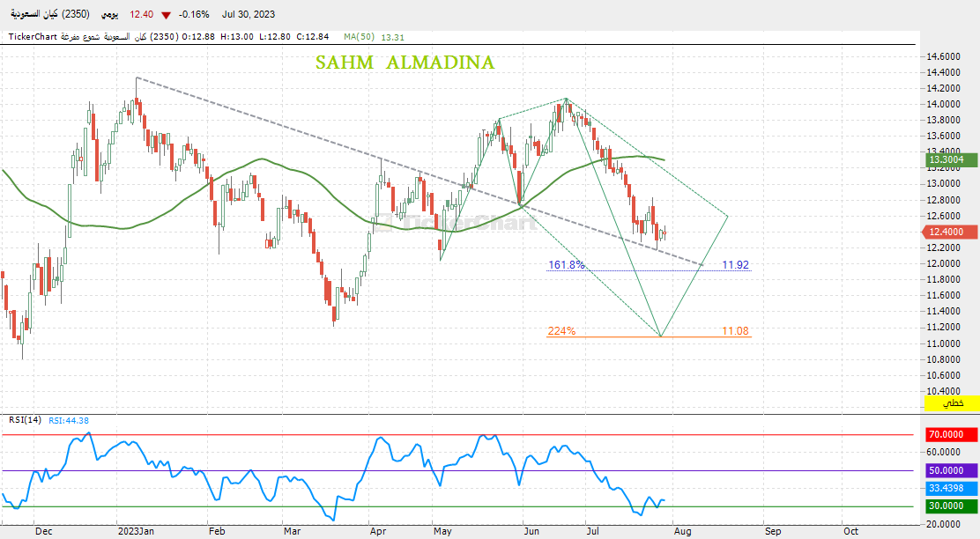The height and width of the screenshot is (539, 980).
Task: Click the 10.4000 price axis label
Action: pyautogui.click(x=945, y=391)
